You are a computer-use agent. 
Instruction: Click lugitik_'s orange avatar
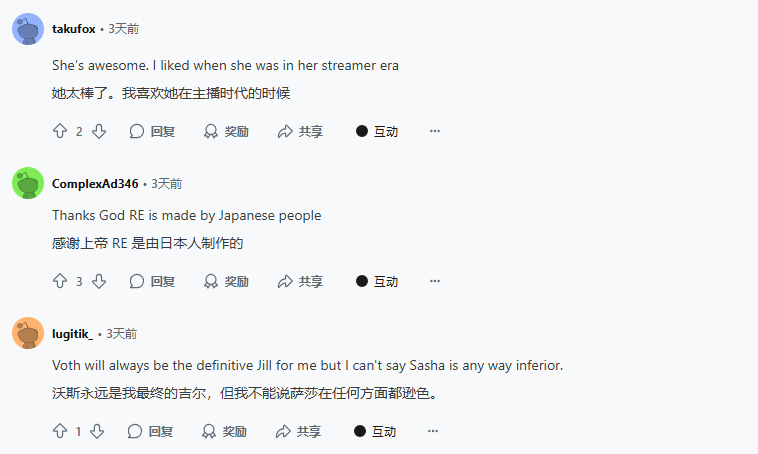[28, 333]
